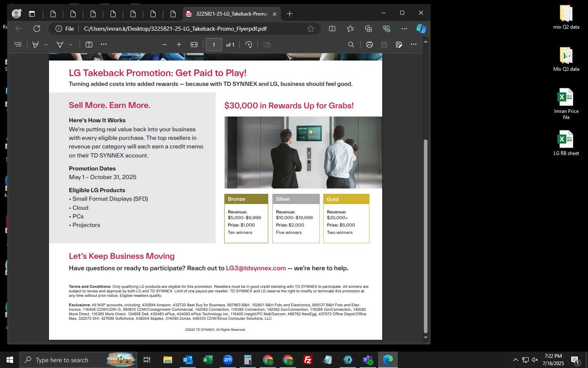Screen dimensions: 588x368
Task: Open Browser essentials heart icon
Action: pos(386,29)
